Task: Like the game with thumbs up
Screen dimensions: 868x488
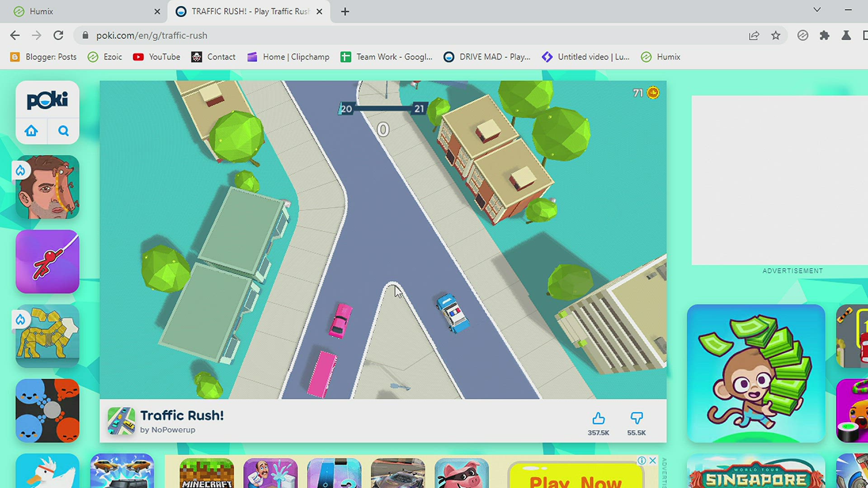Action: click(598, 418)
